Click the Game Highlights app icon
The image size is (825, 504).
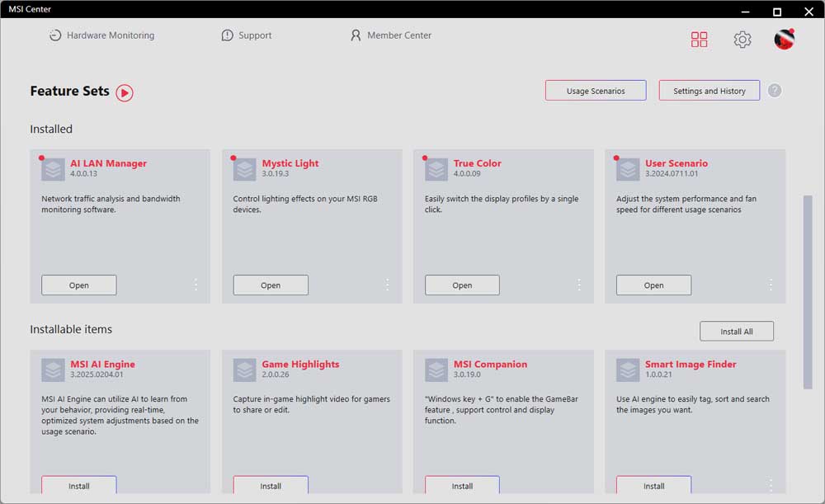tap(244, 370)
